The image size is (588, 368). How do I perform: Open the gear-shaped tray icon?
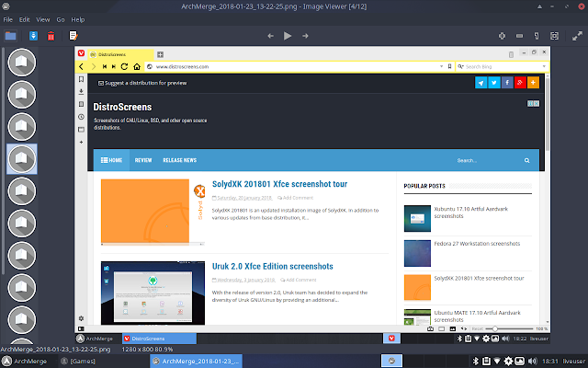point(508,362)
